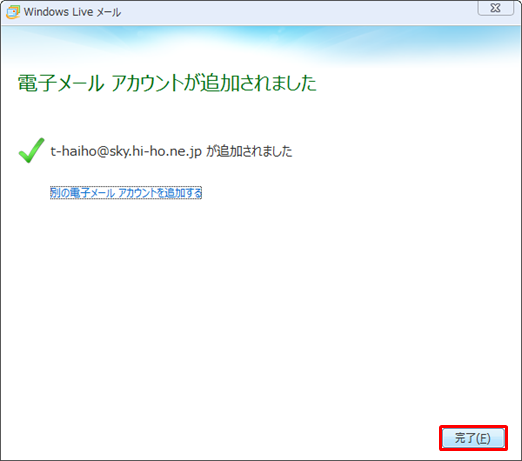Click the X button in the title bar
The image size is (522, 461).
coord(496,8)
